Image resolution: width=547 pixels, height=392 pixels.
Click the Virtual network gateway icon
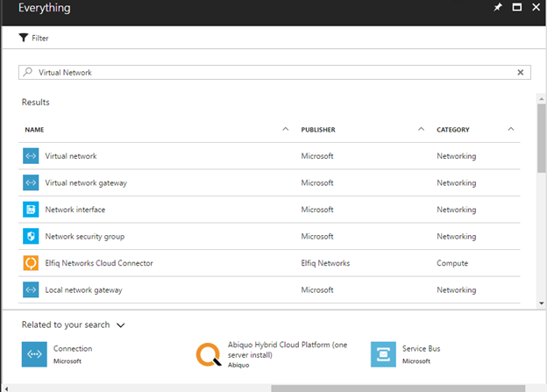31,183
